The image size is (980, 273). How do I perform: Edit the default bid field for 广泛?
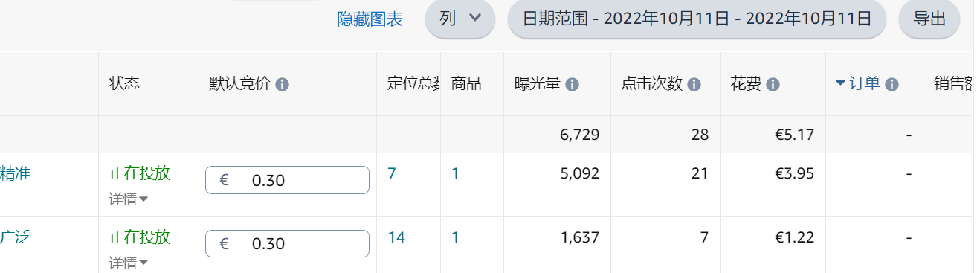pos(287,244)
